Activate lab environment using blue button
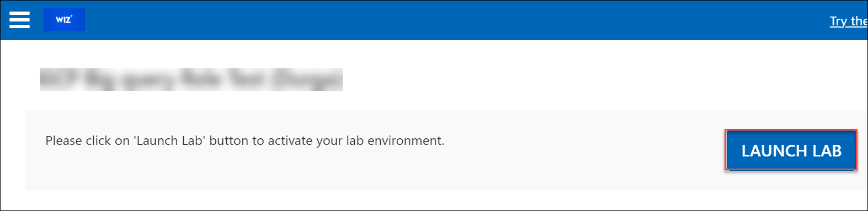 (x=791, y=150)
